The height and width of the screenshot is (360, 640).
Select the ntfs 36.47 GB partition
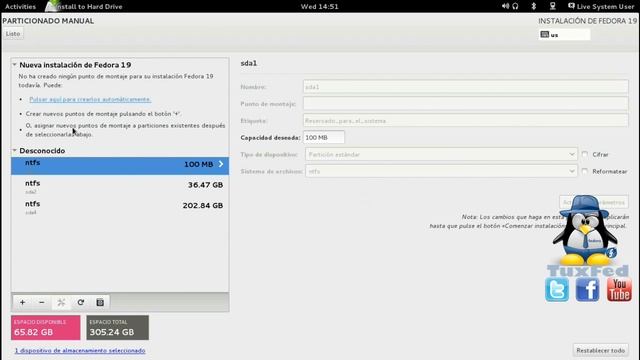[x=120, y=186]
